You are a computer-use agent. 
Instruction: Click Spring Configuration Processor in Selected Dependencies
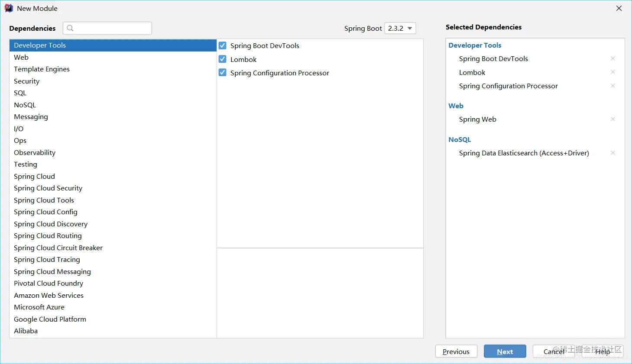(509, 86)
